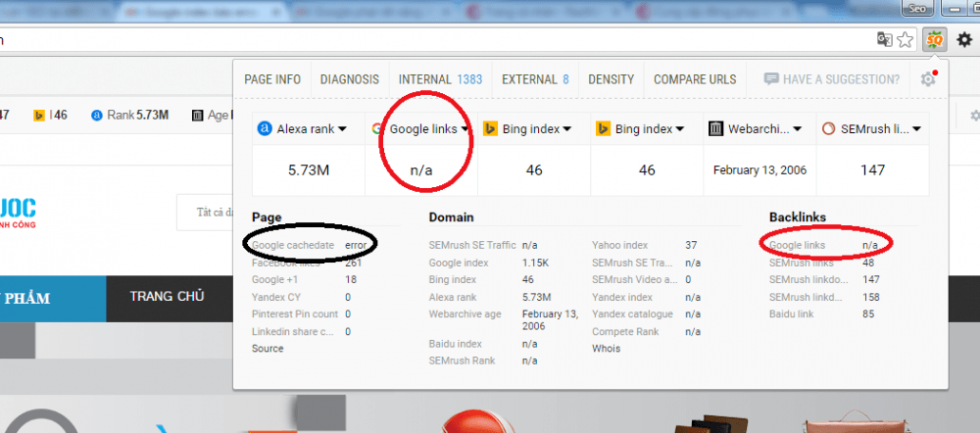Click SEMrush linkdomain row with value 147
The image size is (980, 433).
pos(824,280)
